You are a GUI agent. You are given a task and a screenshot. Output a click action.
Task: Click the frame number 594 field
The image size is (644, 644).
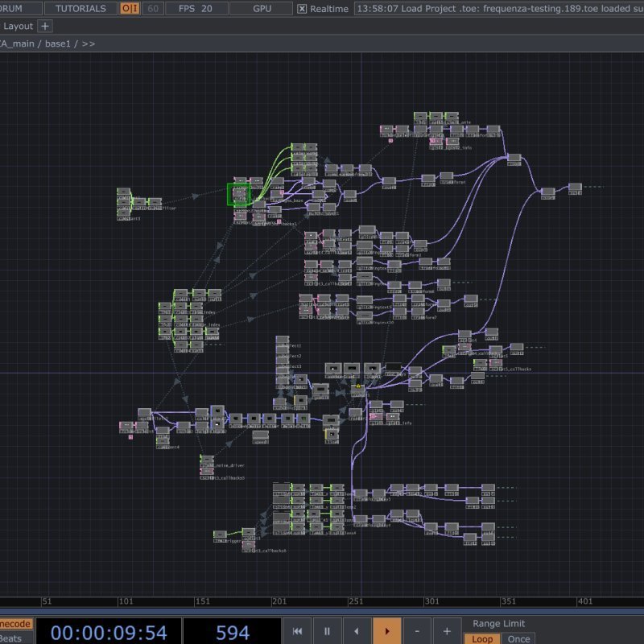coord(233,632)
